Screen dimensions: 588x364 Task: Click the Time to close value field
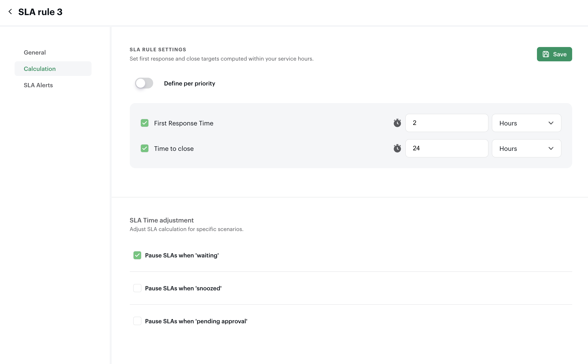447,148
